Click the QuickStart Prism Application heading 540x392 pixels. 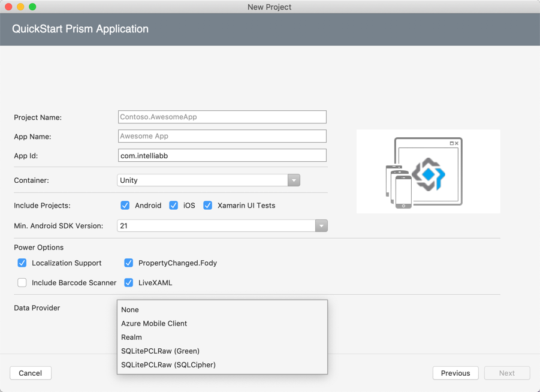(80, 29)
